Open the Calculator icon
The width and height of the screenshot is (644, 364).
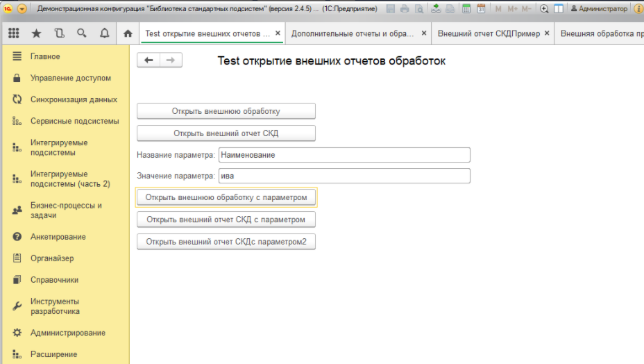point(466,8)
